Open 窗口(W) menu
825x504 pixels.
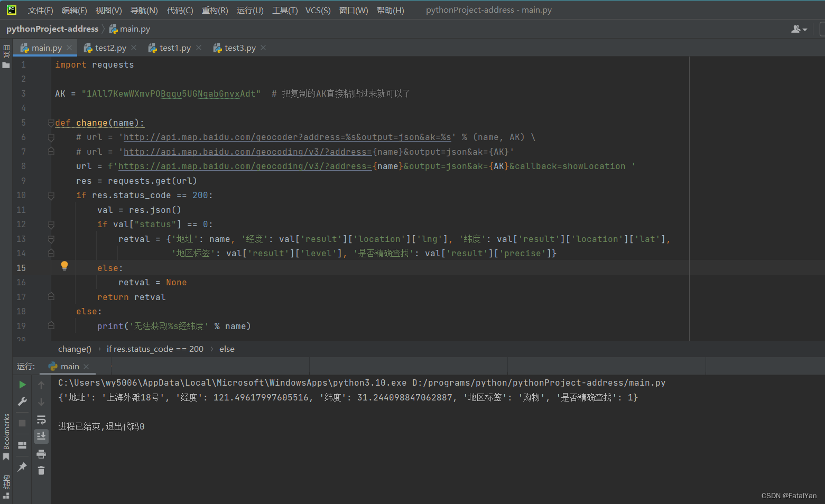(x=353, y=10)
